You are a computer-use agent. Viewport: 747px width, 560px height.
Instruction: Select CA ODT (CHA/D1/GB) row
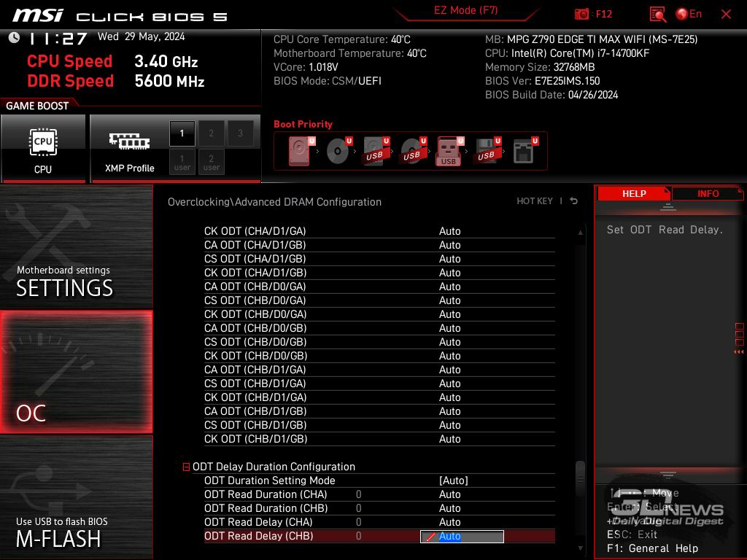click(379, 245)
